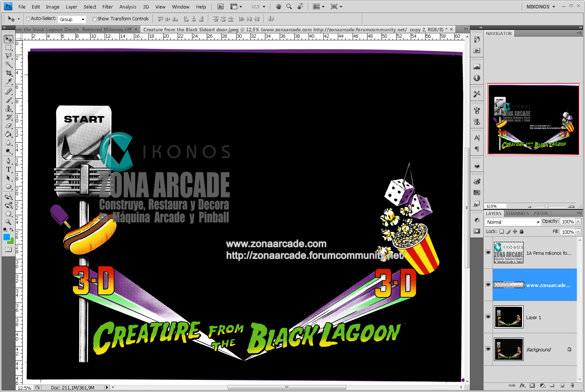The image size is (585, 392).
Task: Select the Hand tool in toolbox
Action: [x=9, y=213]
